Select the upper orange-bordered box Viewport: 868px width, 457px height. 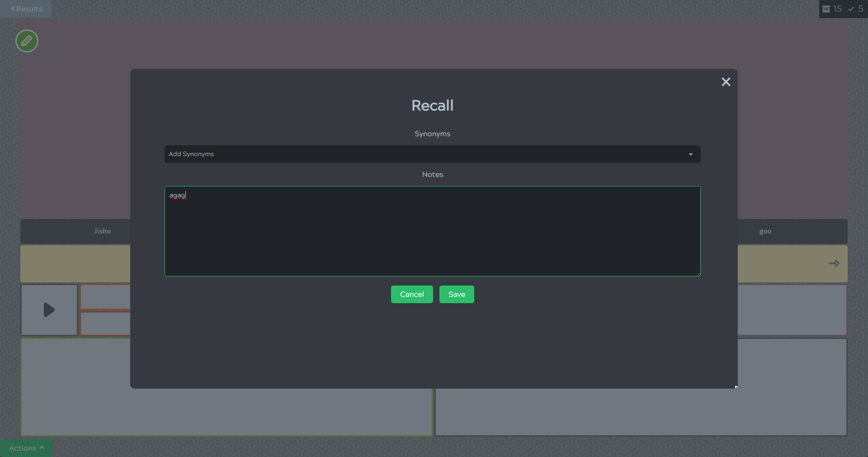(x=105, y=297)
